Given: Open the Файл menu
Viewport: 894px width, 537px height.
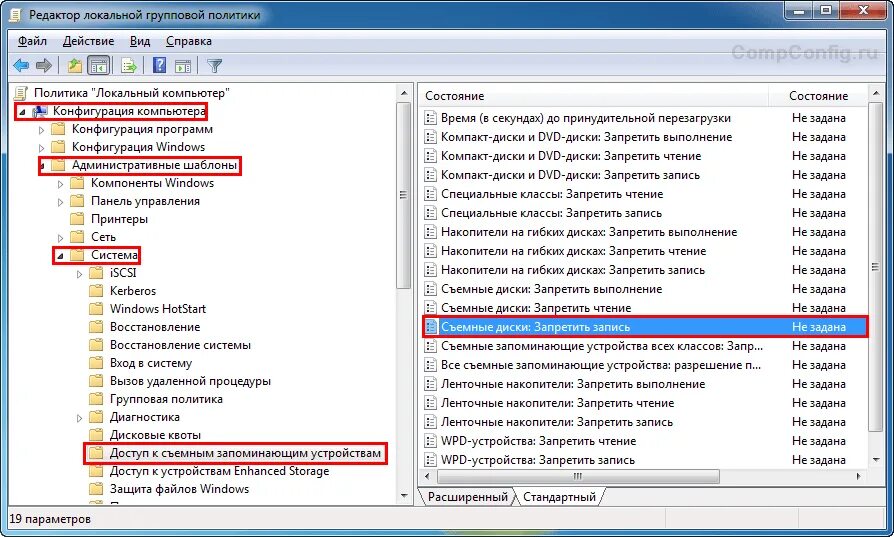Looking at the screenshot, I should 32,41.
